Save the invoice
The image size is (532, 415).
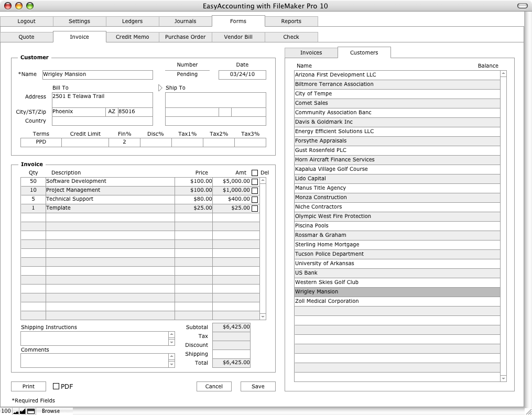[258, 386]
